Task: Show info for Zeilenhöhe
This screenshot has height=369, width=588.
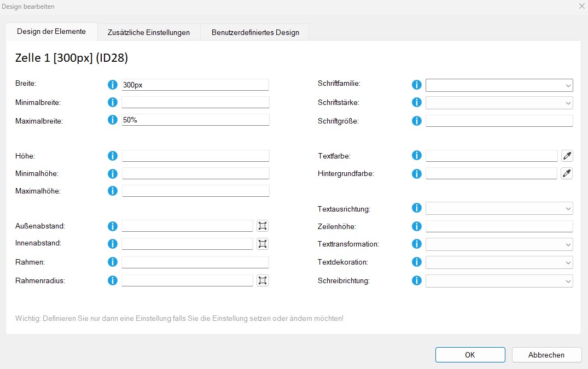Action: click(416, 226)
